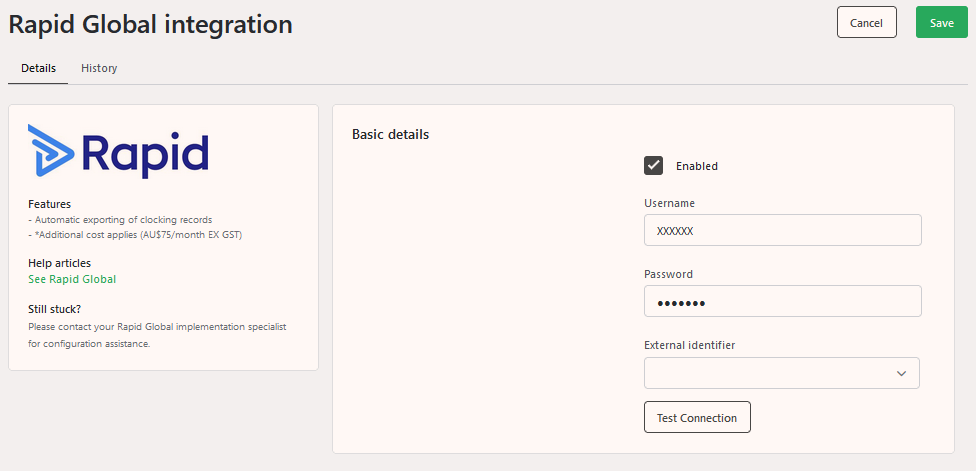This screenshot has width=976, height=471.
Task: Click the Basic details heading
Action: click(x=390, y=134)
